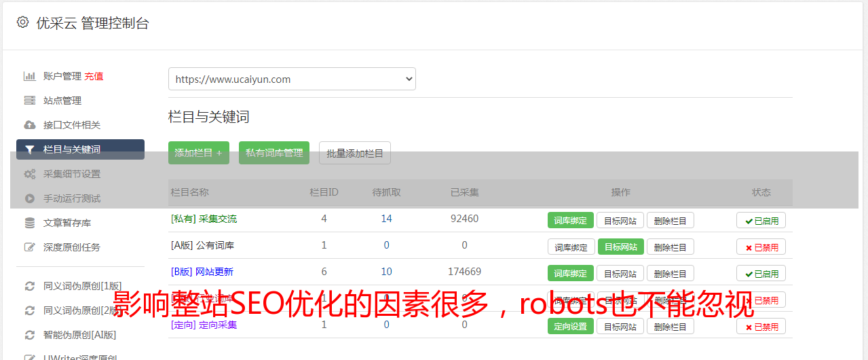Open the 充值 recharge link
This screenshot has width=868, height=360.
94,76
